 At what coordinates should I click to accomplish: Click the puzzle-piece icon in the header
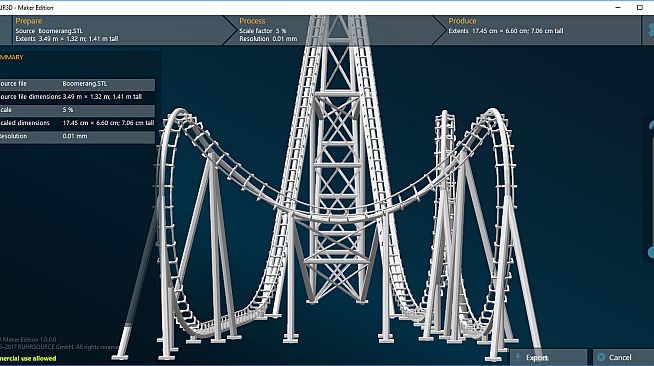pyautogui.click(x=650, y=29)
